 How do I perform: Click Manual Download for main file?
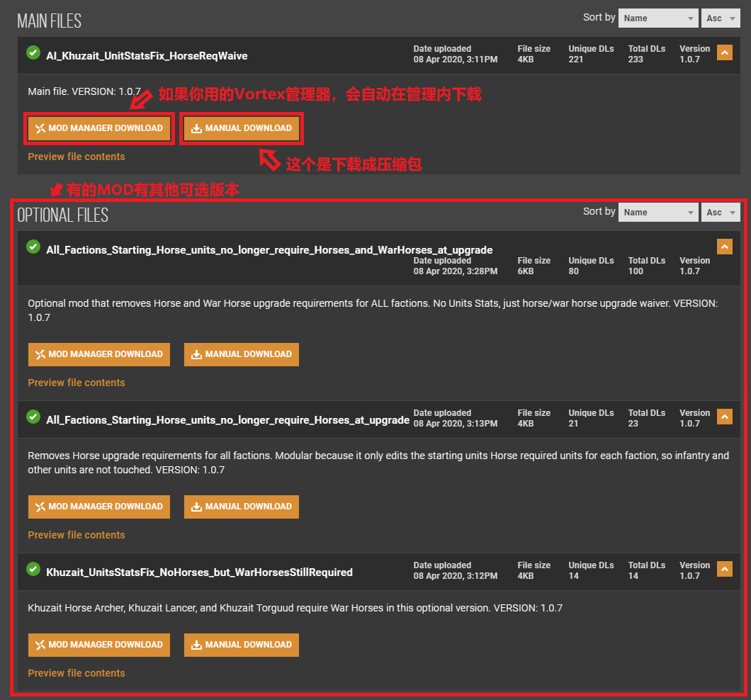pyautogui.click(x=242, y=128)
